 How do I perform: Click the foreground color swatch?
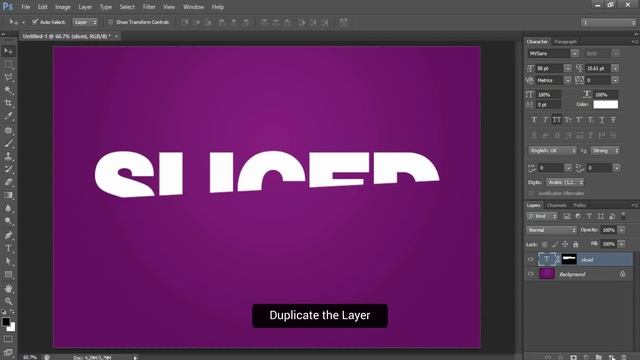point(6,322)
